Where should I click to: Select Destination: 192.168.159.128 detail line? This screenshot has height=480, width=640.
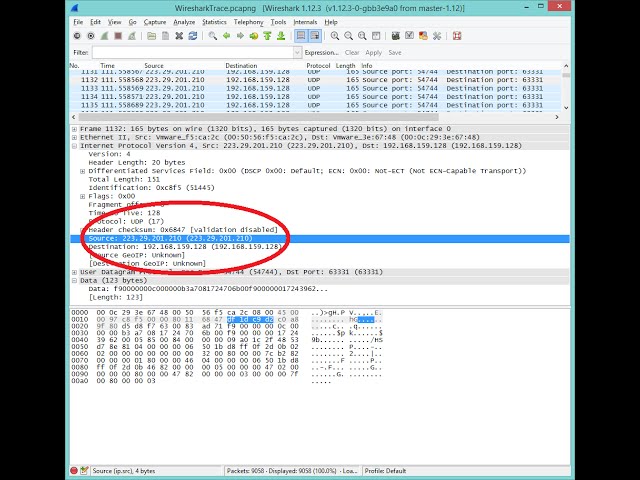click(185, 247)
